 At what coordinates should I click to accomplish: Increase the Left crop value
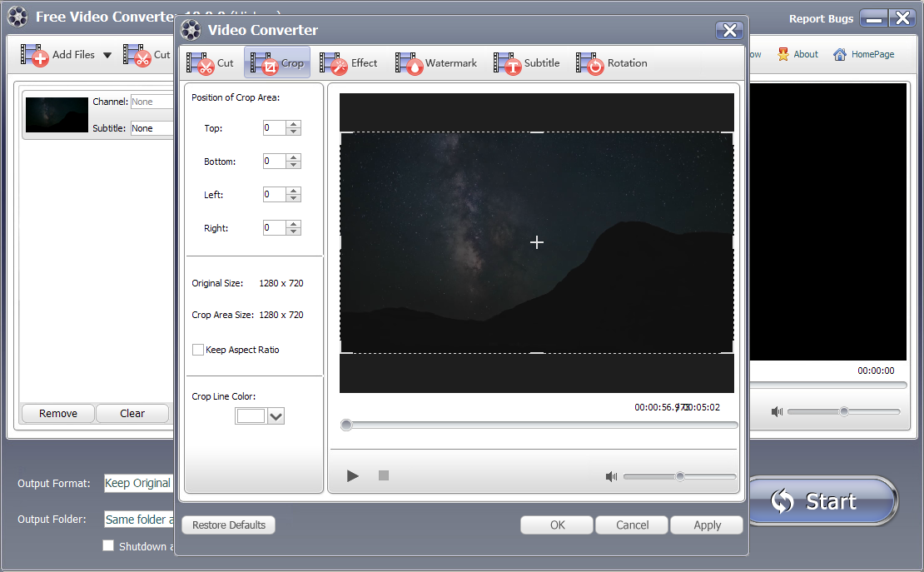(x=294, y=191)
